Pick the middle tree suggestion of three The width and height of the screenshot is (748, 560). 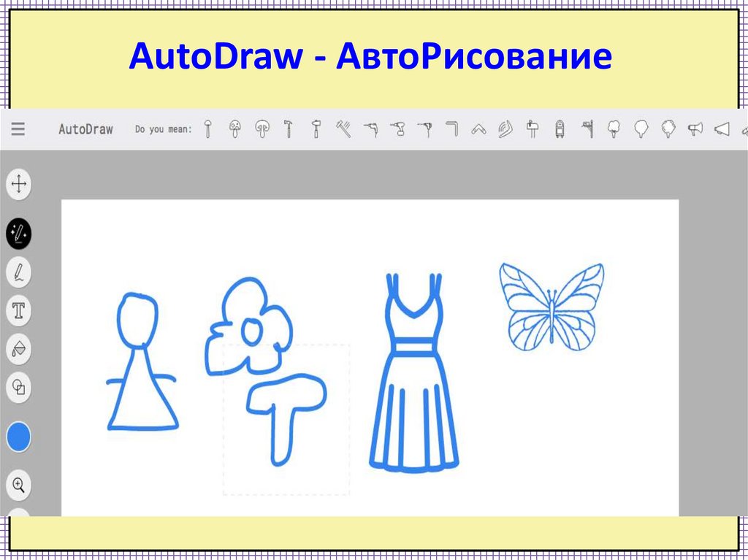(641, 129)
